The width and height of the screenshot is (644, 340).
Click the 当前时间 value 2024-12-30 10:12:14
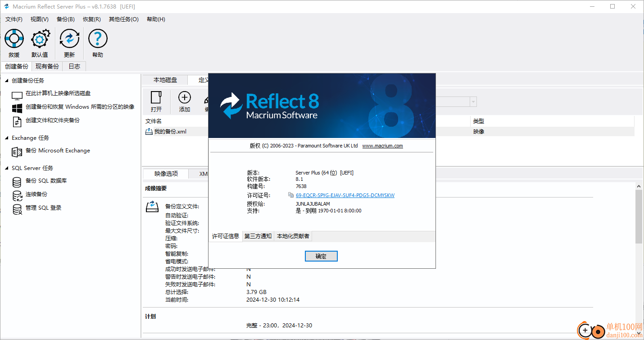coord(273,300)
